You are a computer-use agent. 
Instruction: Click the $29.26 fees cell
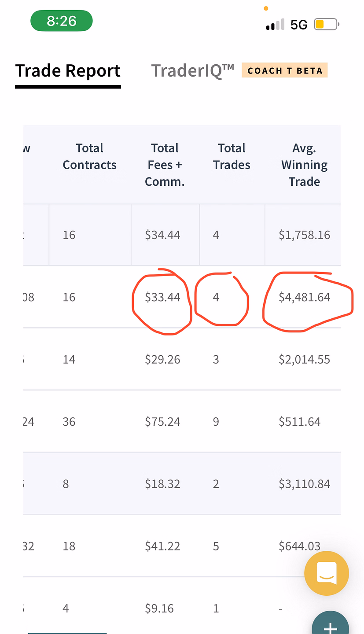click(x=163, y=359)
